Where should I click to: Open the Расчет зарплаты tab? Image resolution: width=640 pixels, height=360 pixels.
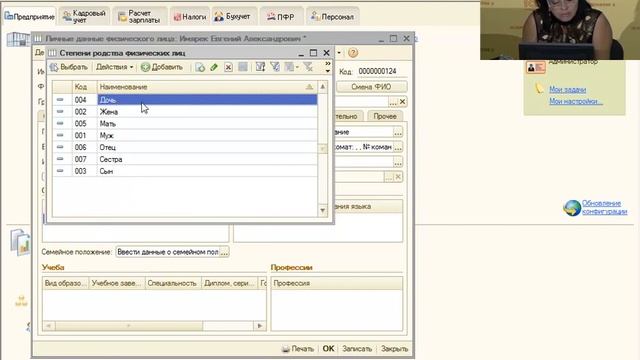[x=140, y=17]
